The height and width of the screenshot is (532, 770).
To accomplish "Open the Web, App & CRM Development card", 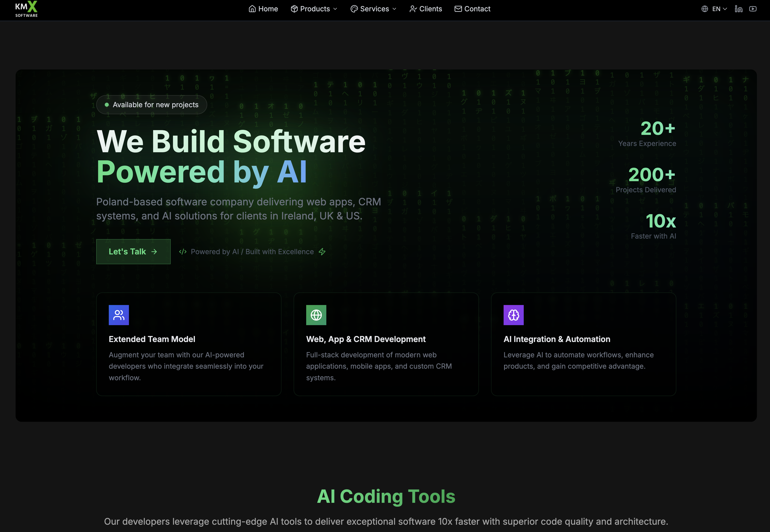I will pos(386,344).
